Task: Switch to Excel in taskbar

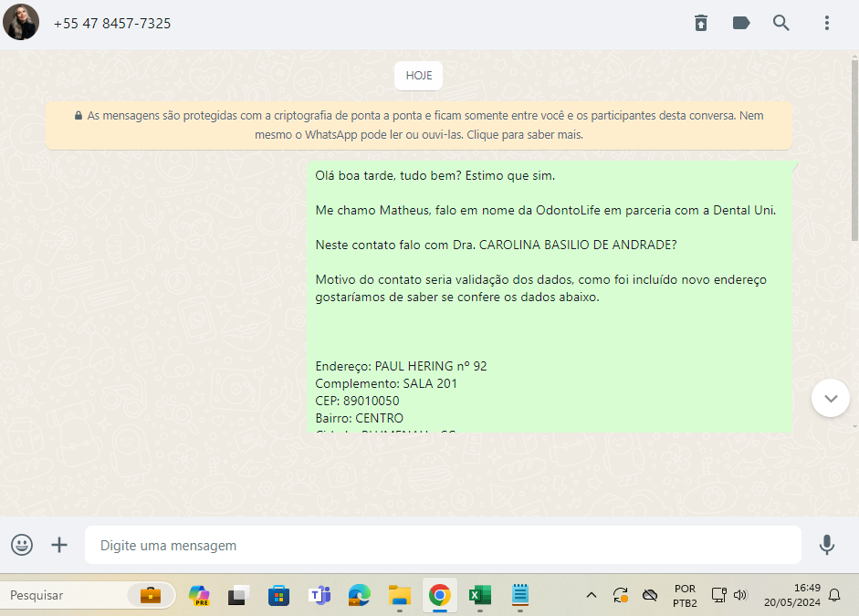Action: (480, 595)
